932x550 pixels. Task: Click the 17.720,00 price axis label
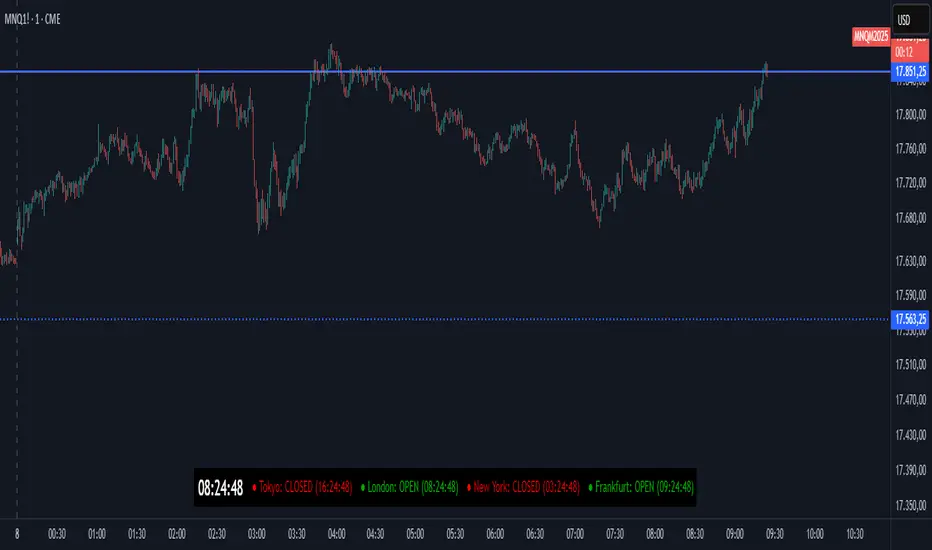coord(911,183)
